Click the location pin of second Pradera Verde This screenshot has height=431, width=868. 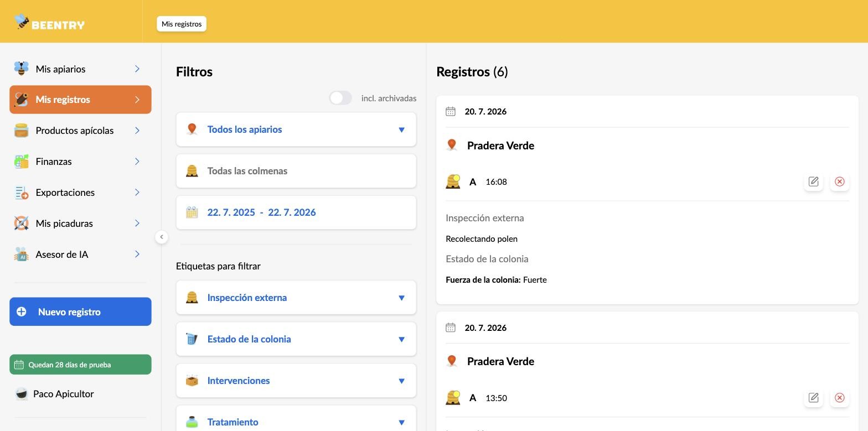click(x=452, y=361)
